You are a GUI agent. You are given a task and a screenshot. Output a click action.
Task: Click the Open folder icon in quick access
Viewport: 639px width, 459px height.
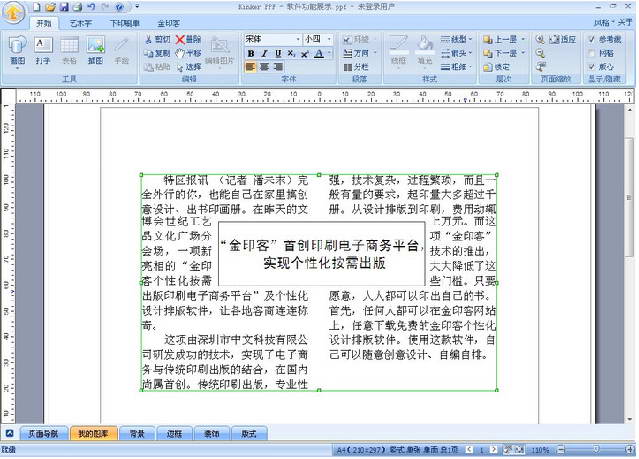(x=51, y=7)
